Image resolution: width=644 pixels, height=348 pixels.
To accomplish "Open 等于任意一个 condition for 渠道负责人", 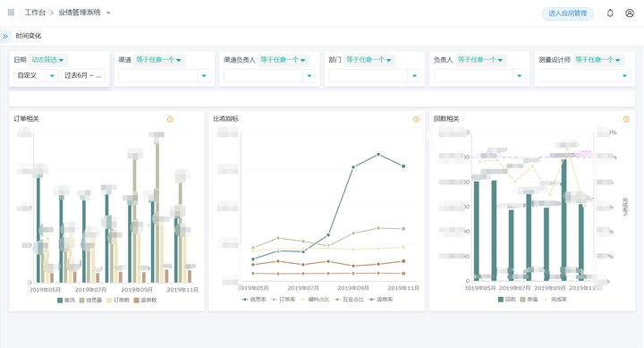I will [x=284, y=60].
